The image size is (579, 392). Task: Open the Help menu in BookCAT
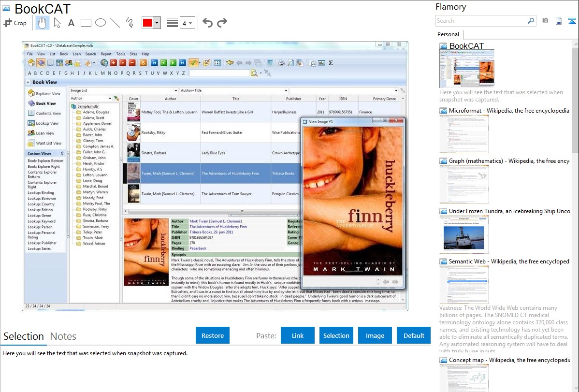point(145,54)
